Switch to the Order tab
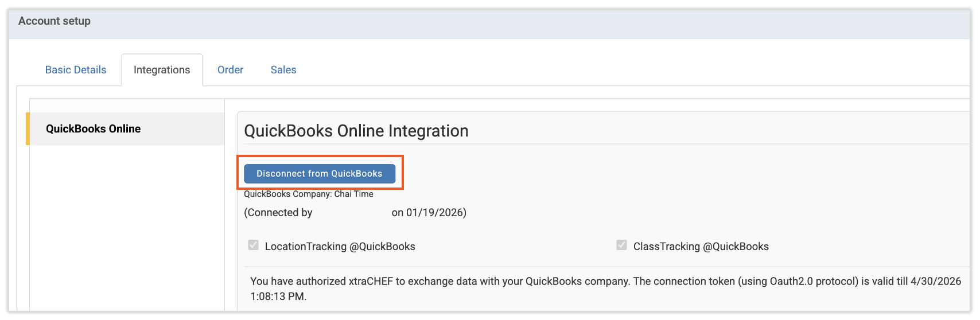Viewport: 980px width, 320px height. [230, 70]
